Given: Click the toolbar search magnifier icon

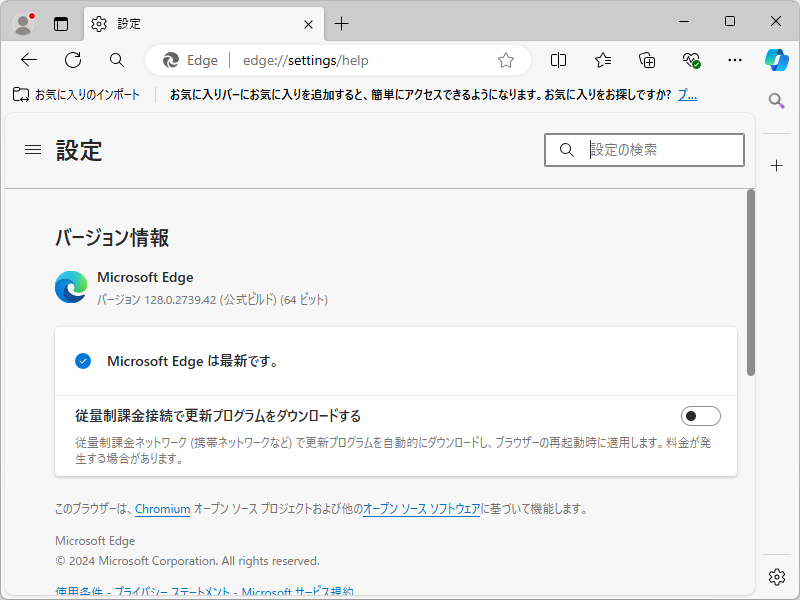Looking at the screenshot, I should [116, 60].
